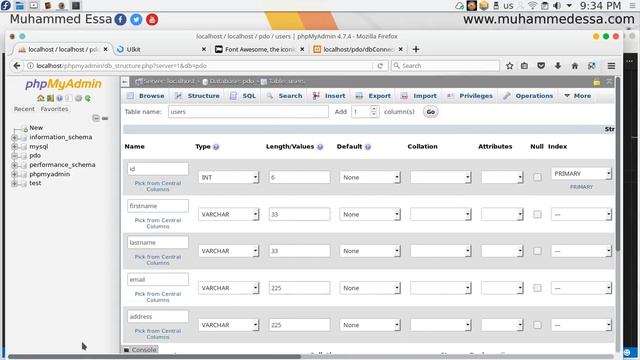Viewport: 640px width, 360px height.
Task: Click the New database link in tree
Action: [36, 128]
